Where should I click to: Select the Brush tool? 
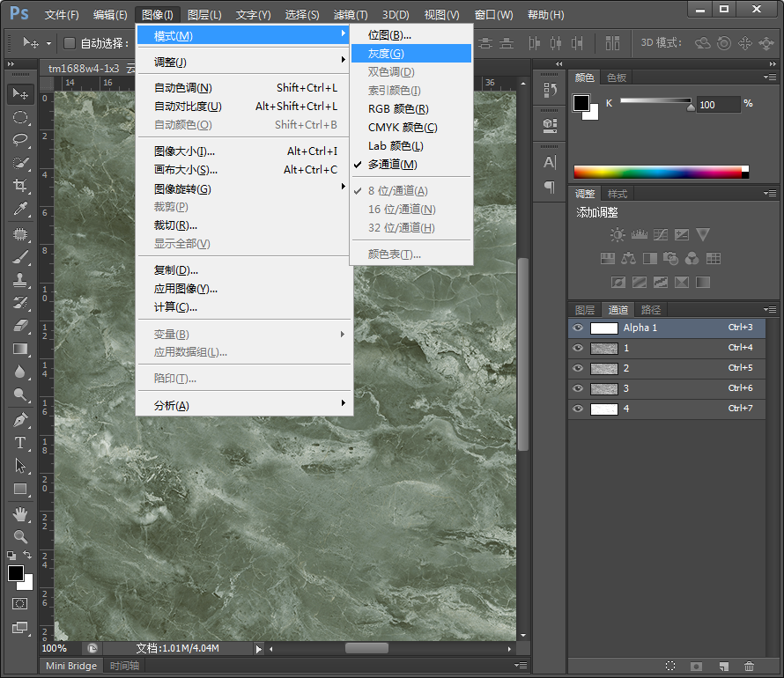[x=20, y=257]
